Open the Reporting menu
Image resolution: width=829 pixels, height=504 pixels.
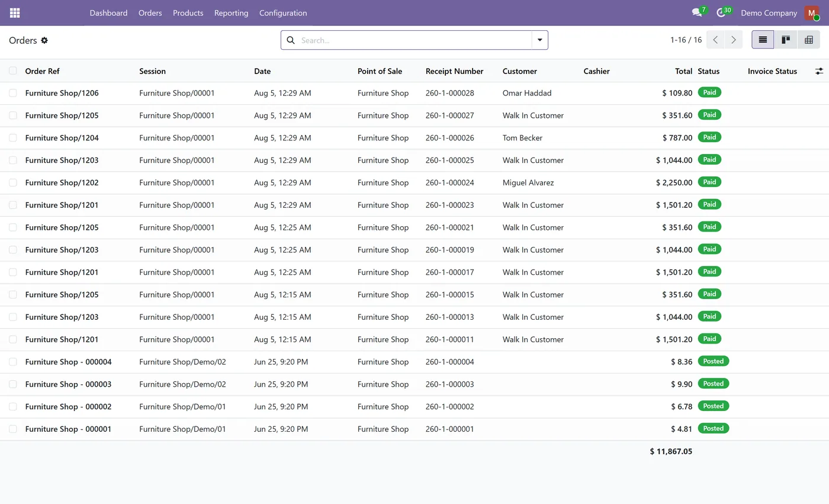coord(231,12)
